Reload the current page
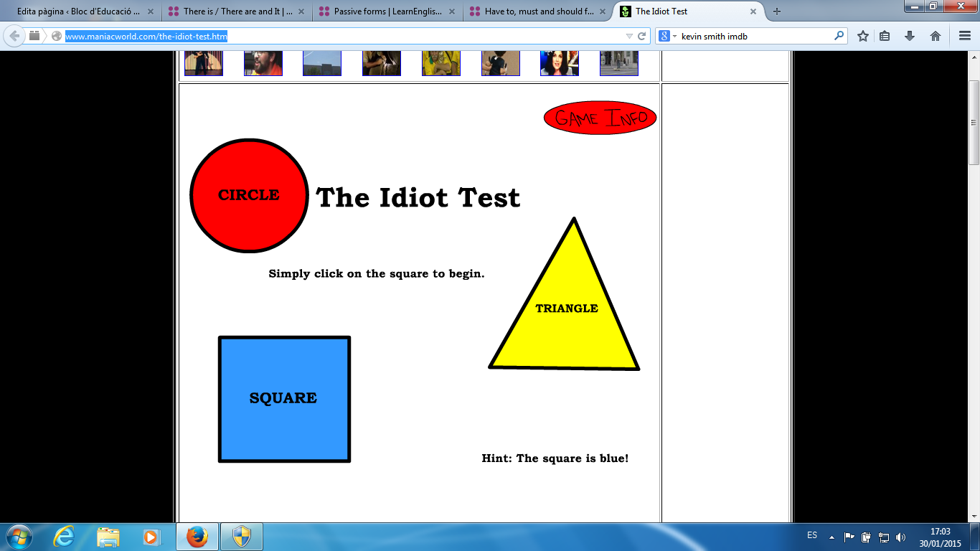Image resolution: width=980 pixels, height=551 pixels. pyautogui.click(x=642, y=36)
